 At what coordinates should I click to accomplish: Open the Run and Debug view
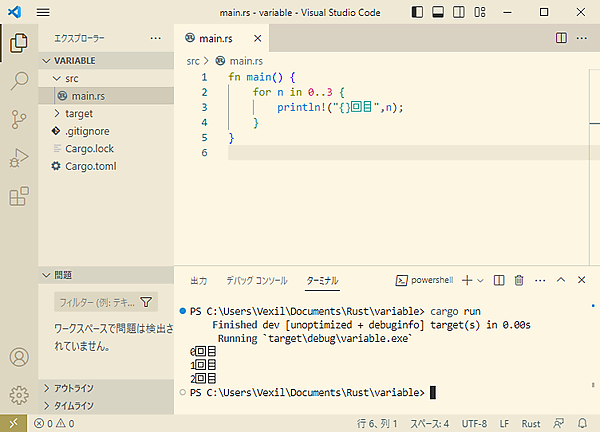pyautogui.click(x=18, y=158)
